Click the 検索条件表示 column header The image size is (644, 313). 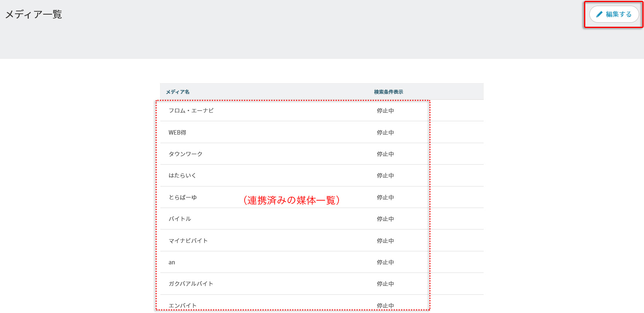point(388,92)
